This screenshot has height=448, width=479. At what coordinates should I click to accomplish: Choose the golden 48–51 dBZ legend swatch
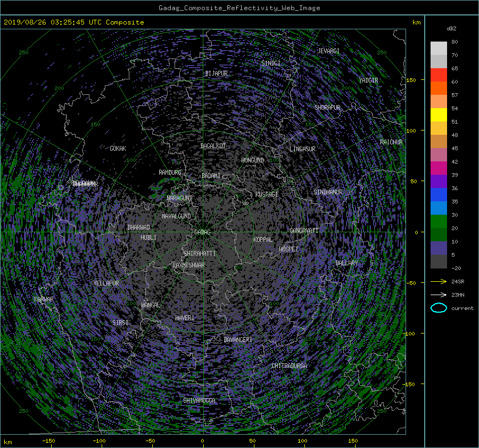click(x=439, y=128)
